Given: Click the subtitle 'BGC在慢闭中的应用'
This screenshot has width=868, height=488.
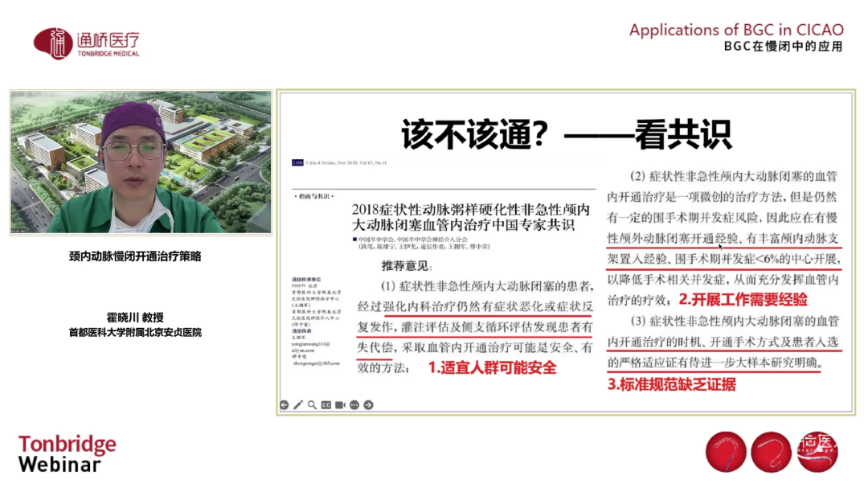Looking at the screenshot, I should 784,47.
